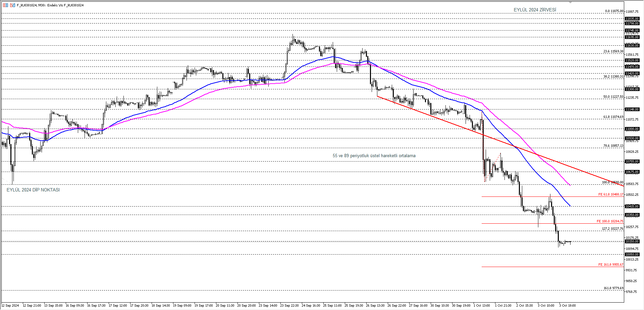Click the 10675.00 price level tag
Screen dimensions: 644x310
(632, 172)
